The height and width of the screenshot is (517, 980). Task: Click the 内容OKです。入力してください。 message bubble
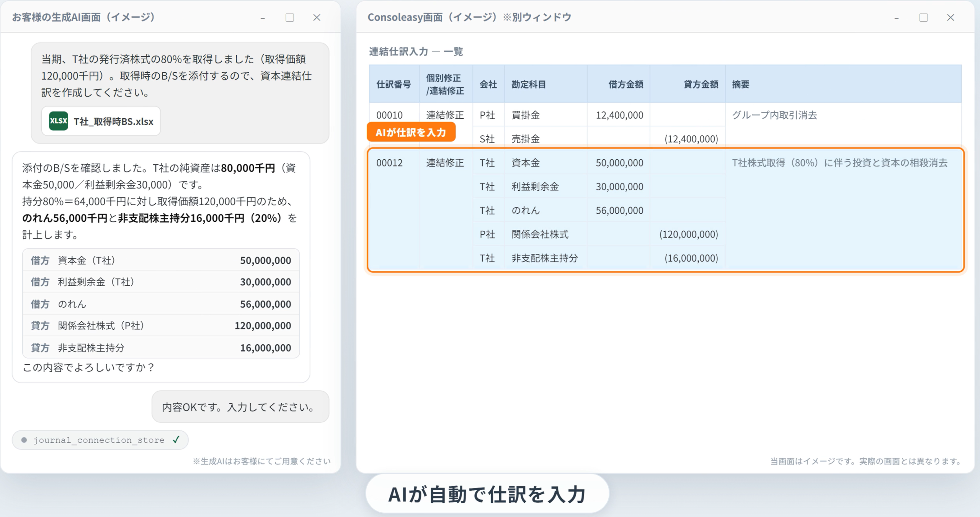click(240, 407)
